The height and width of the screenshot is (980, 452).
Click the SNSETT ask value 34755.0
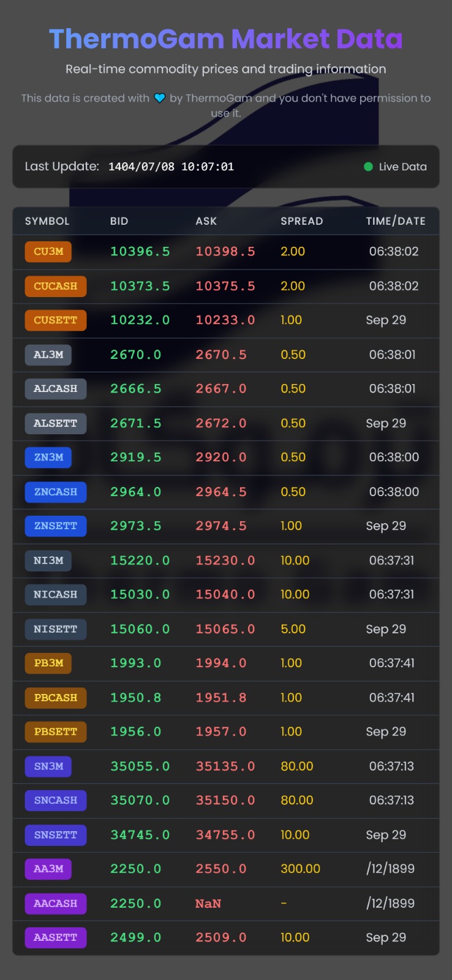225,835
